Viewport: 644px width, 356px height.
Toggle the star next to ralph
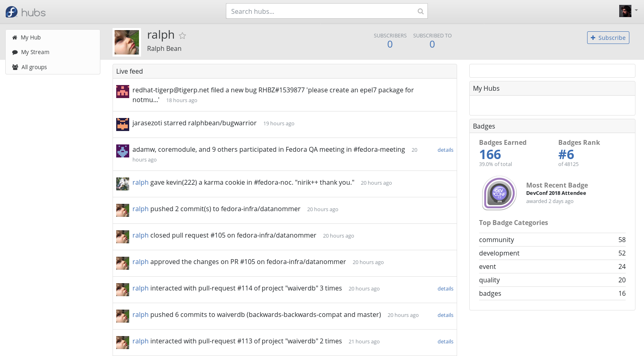[x=182, y=36]
